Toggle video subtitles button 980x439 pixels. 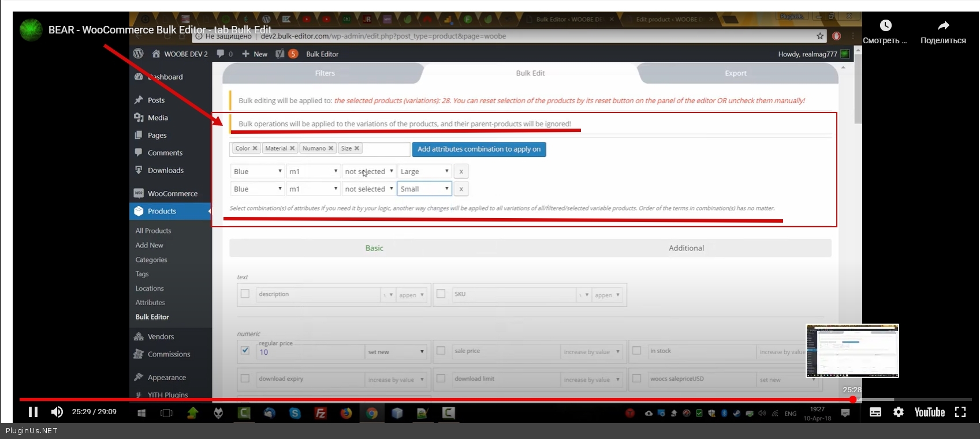[875, 412]
